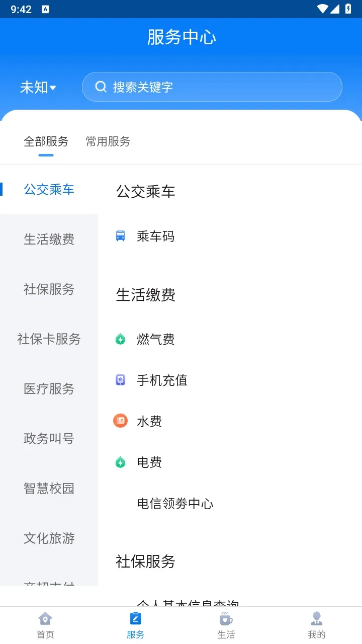The image size is (362, 644).
Task: Select 社保卡服务 sidebar category
Action: click(x=49, y=339)
